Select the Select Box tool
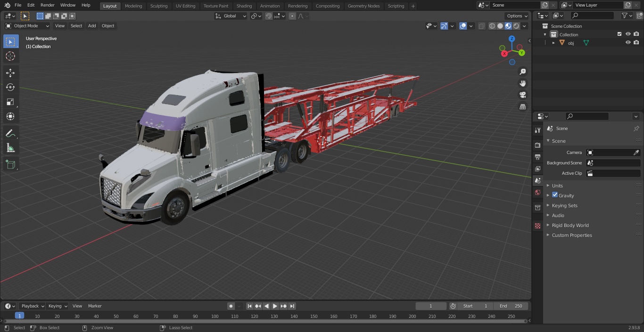Screen dimensions: 644x332 point(10,41)
